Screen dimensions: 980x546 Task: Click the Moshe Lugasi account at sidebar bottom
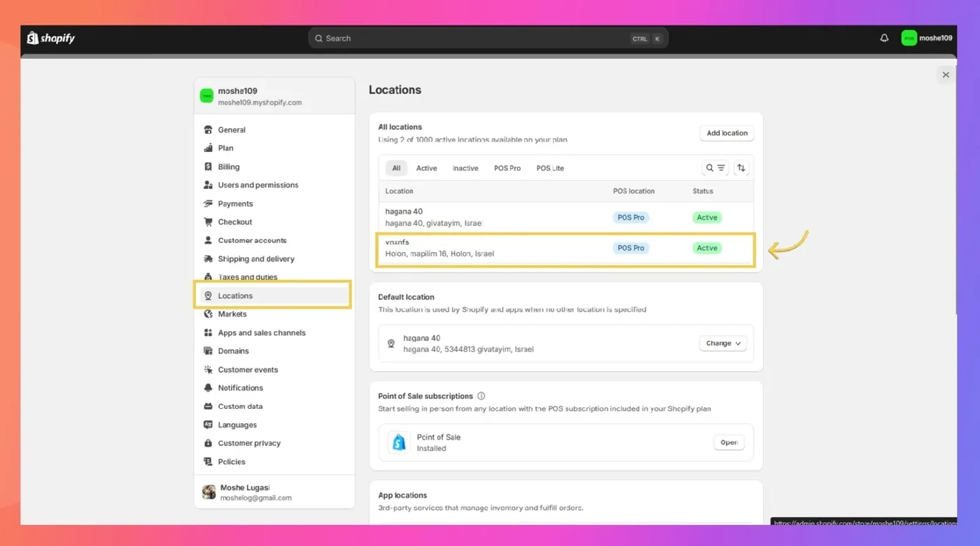click(x=274, y=492)
